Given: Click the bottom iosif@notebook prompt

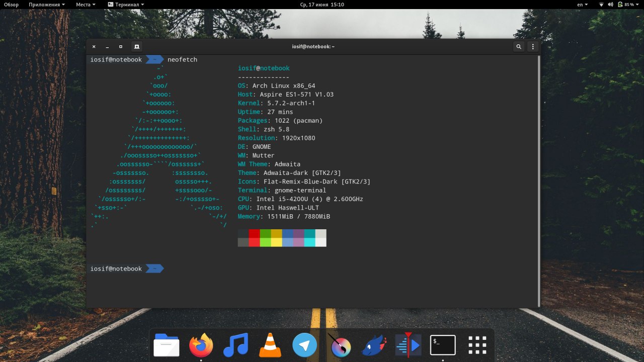Looking at the screenshot, I should click(x=116, y=269).
